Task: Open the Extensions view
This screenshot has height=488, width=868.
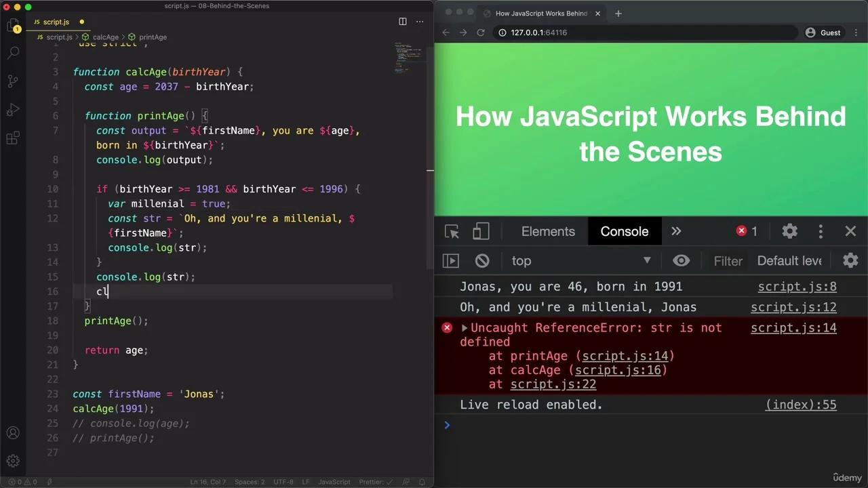Action: (13, 138)
